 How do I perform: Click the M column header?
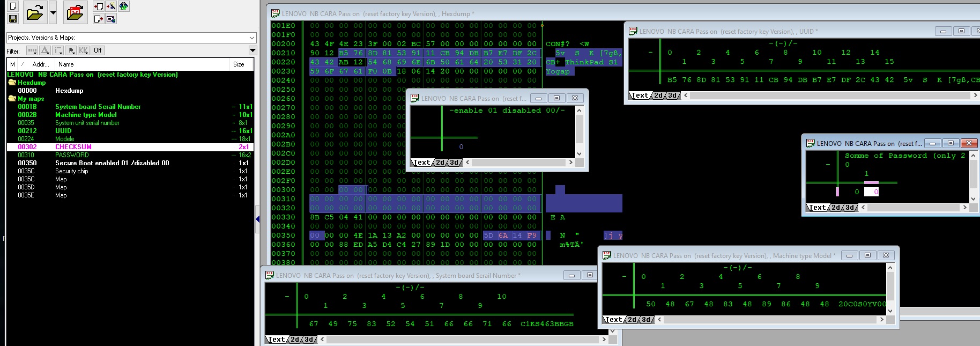[12, 64]
